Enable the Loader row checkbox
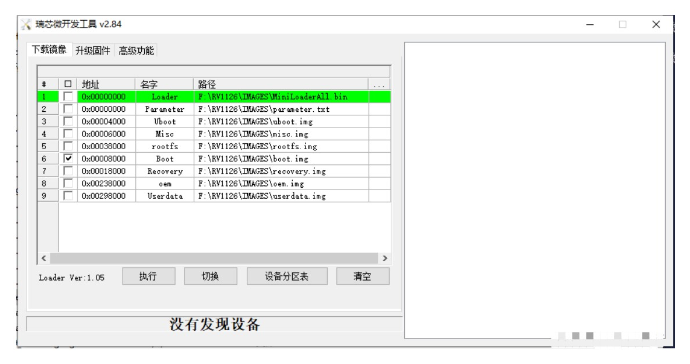 [68, 96]
